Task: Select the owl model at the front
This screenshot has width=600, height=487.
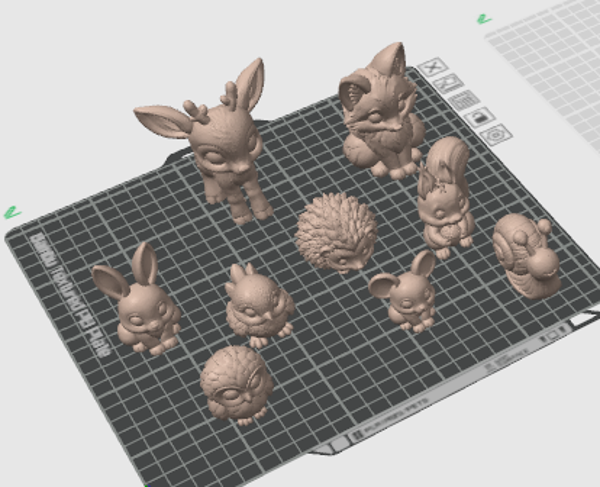Action: click(236, 386)
